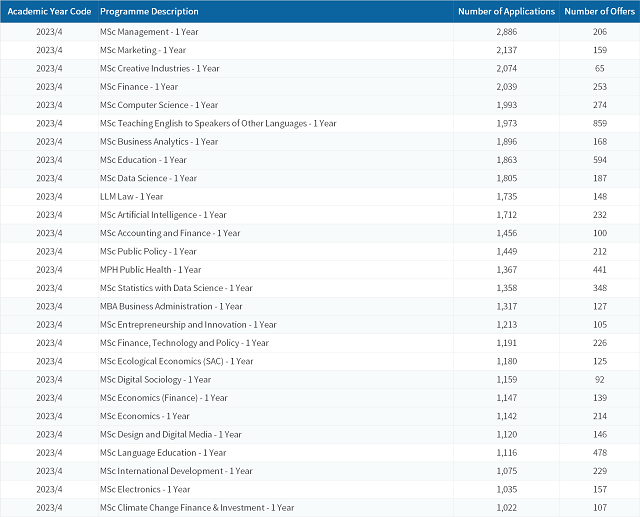Click offers value 859
The image size is (640, 517).
tap(600, 124)
